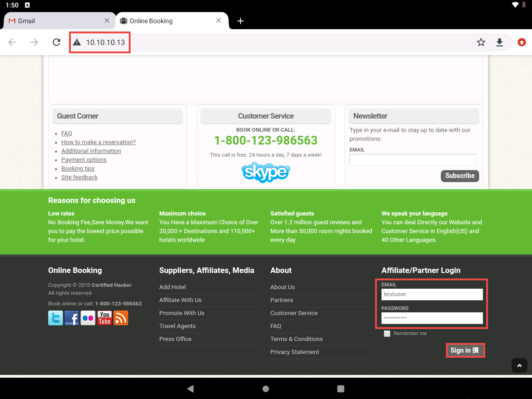Image resolution: width=532 pixels, height=399 pixels.
Task: Toggle the Remember me checkbox
Action: click(x=387, y=334)
